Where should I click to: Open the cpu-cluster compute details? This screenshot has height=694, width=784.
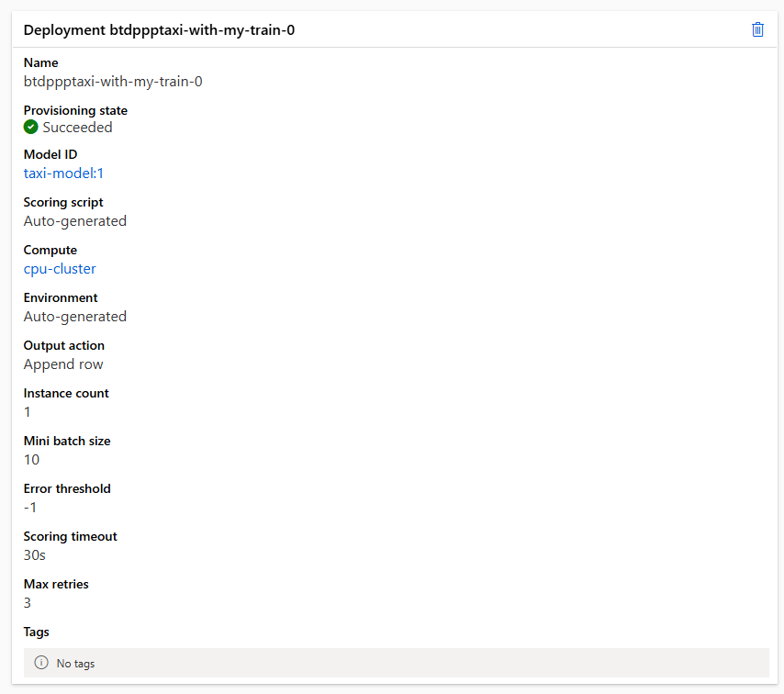click(59, 268)
